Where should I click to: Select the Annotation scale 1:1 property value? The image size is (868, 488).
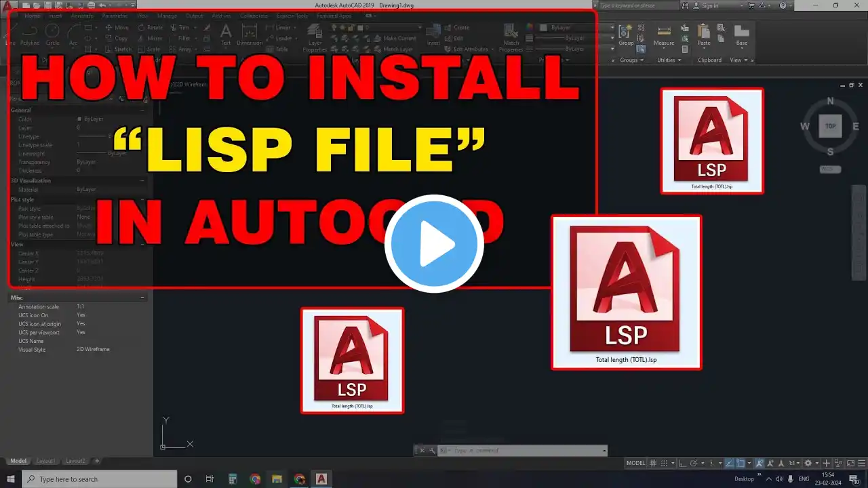(x=81, y=307)
